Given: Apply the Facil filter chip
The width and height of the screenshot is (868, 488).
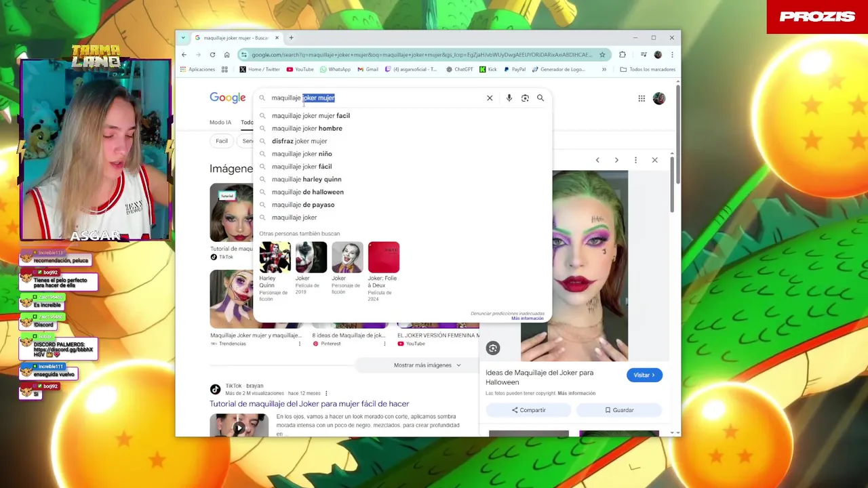Looking at the screenshot, I should [222, 141].
